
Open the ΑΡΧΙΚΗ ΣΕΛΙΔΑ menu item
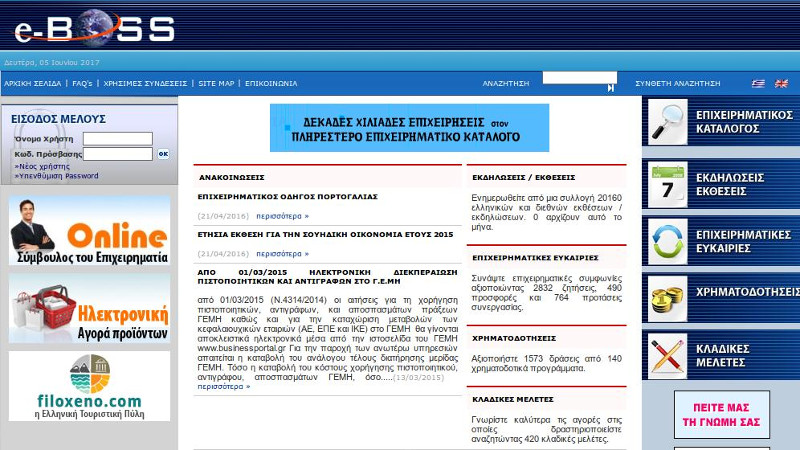33,83
